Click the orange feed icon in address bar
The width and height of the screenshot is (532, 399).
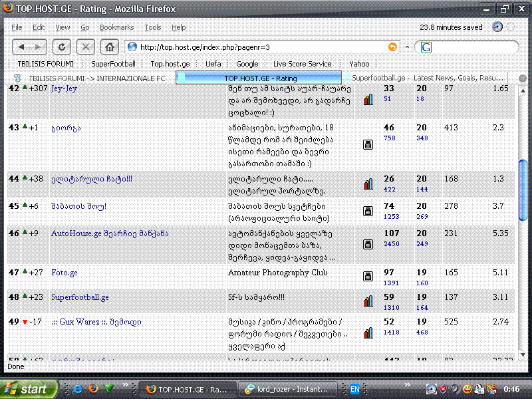point(393,47)
